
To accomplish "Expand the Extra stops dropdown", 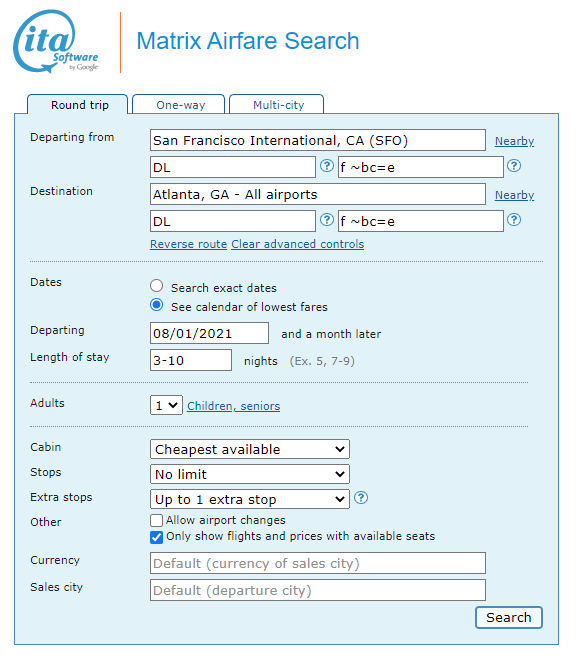I will (250, 499).
